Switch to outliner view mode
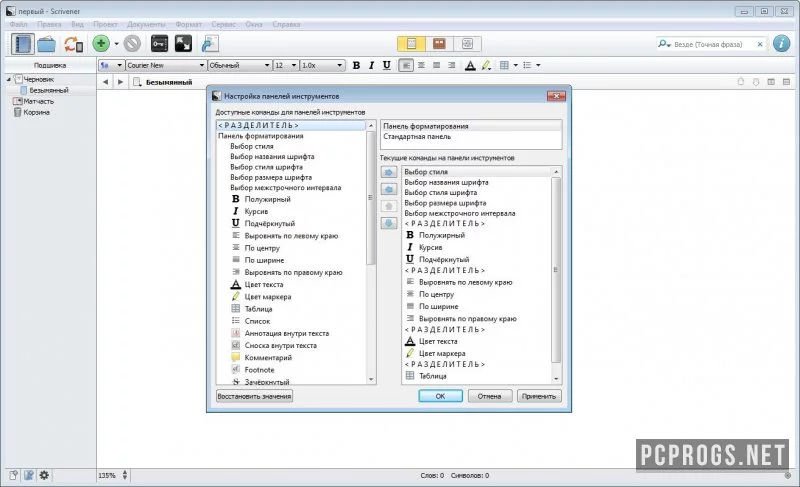Image resolution: width=800 pixels, height=487 pixels. 467,44
